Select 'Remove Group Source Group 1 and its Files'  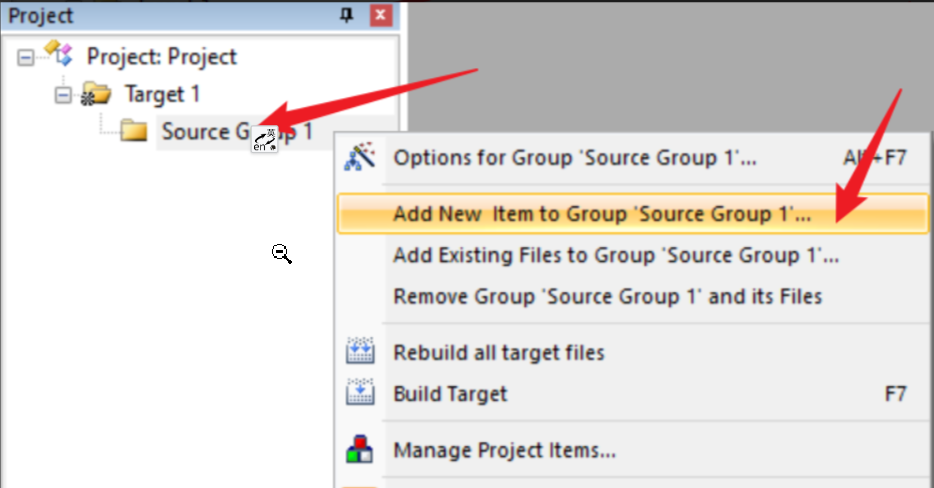click(x=607, y=296)
